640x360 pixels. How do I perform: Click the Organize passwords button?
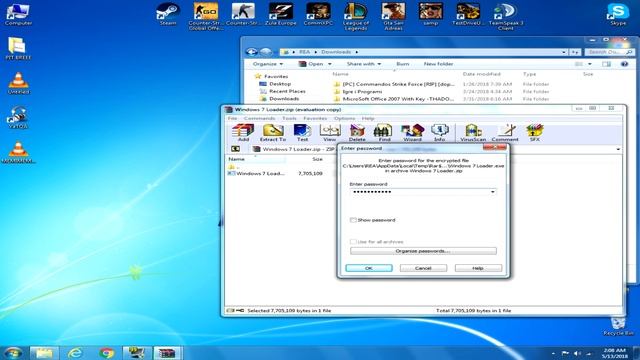(x=423, y=251)
